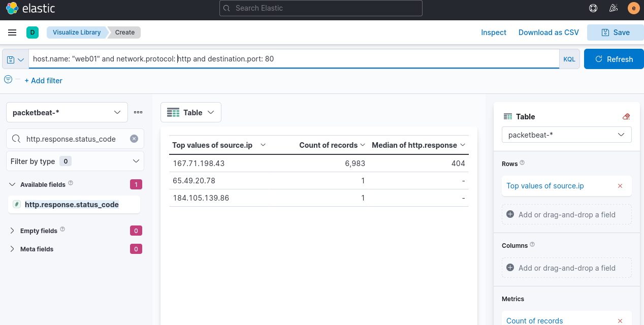Click the reset layer eraser icon

tap(626, 117)
